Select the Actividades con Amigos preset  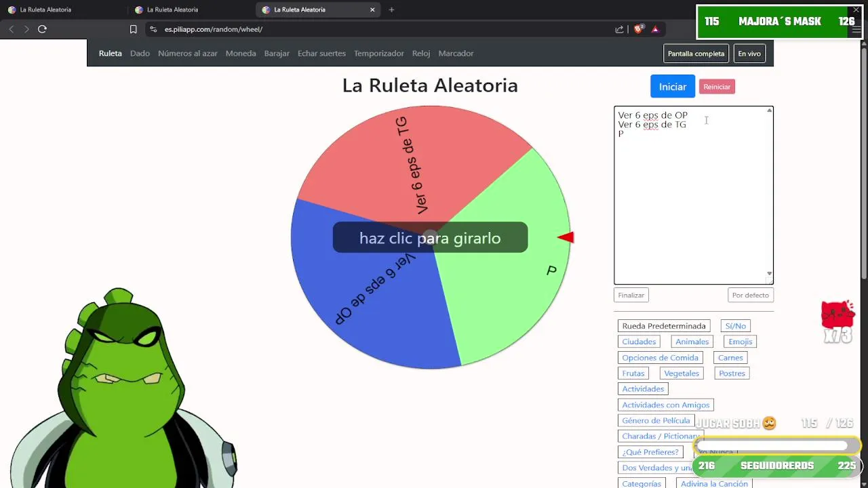(666, 405)
